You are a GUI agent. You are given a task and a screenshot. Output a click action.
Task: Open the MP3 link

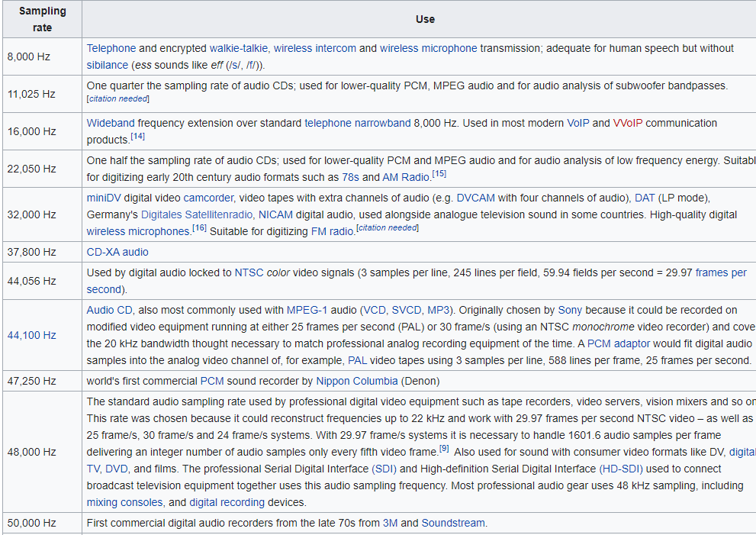[439, 310]
